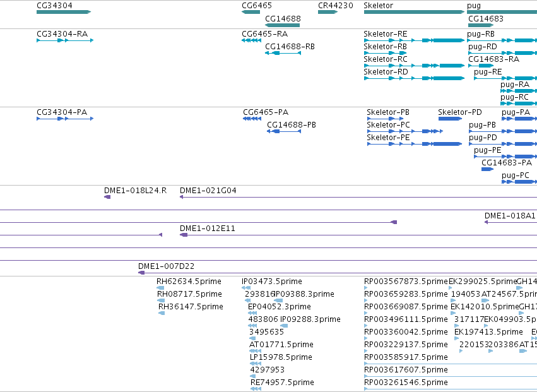
Task: Select the EP04052.3prime EST
Action: tap(252, 314)
